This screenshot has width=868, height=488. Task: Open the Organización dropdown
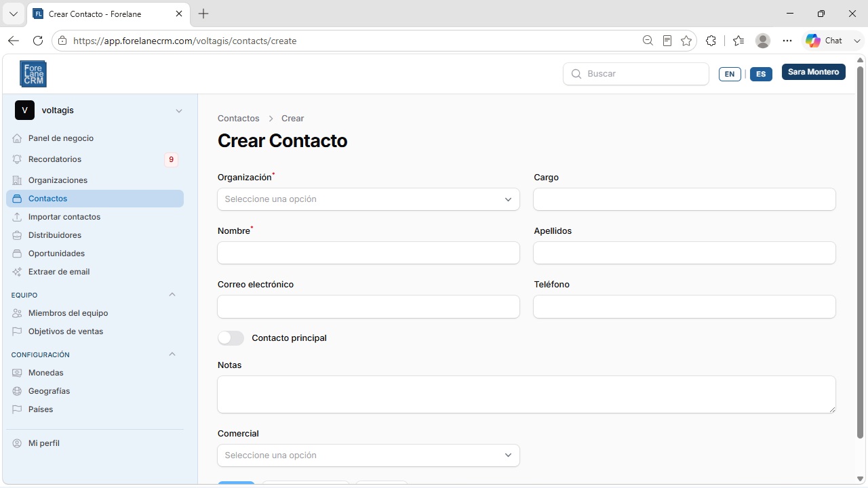pyautogui.click(x=368, y=199)
